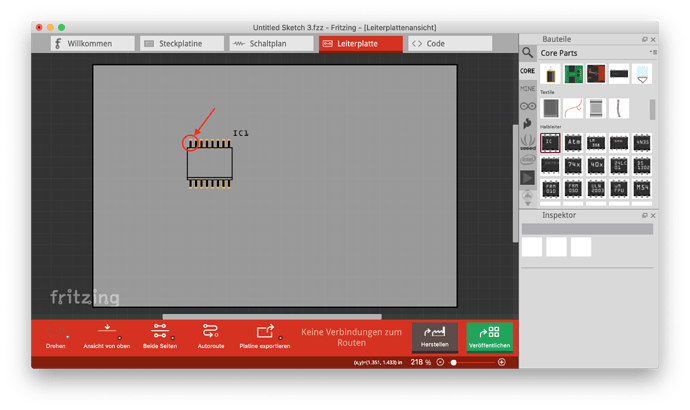This screenshot has height=410, width=690.
Task: Select the red textile curve part
Action: 573,108
